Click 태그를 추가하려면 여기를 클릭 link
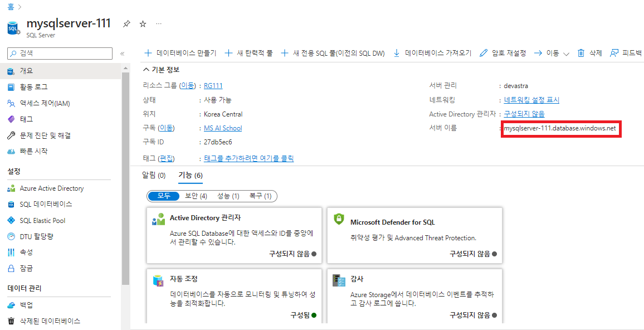 pos(249,158)
